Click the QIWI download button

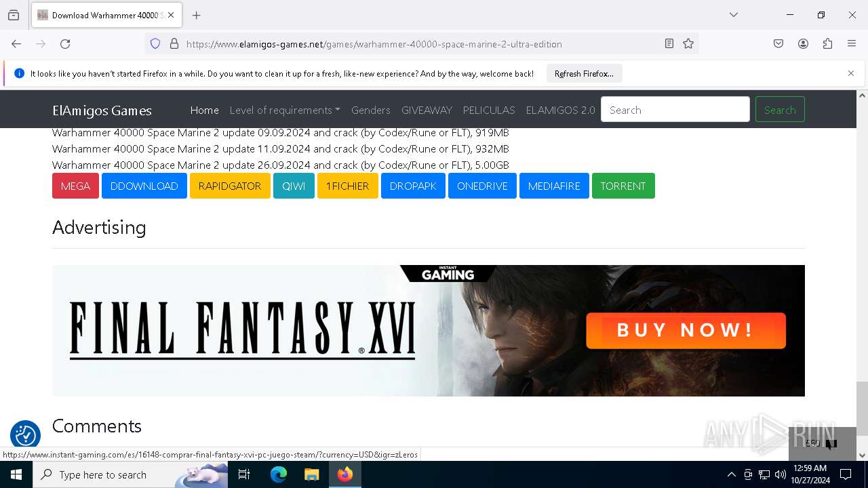click(294, 186)
